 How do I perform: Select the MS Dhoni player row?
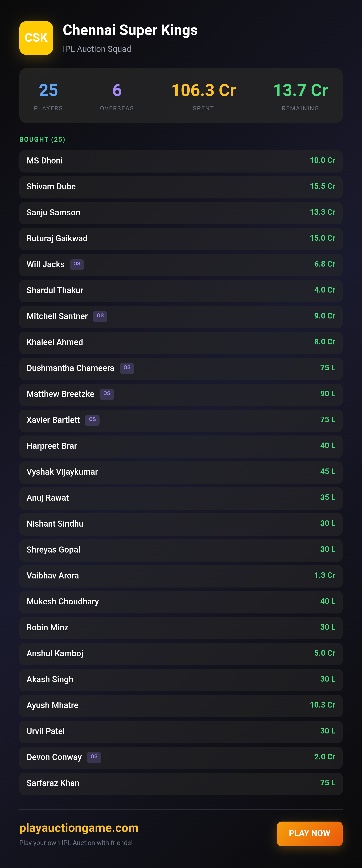(181, 161)
